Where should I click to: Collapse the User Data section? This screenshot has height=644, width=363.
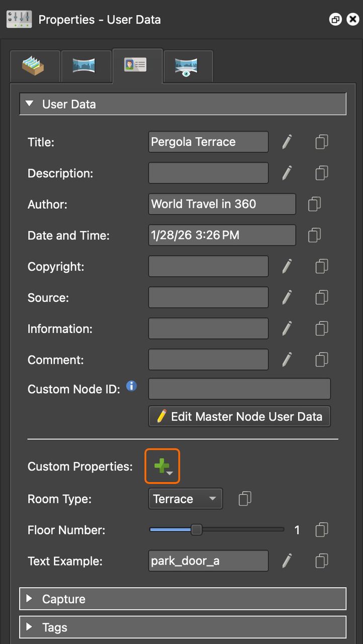183,104
